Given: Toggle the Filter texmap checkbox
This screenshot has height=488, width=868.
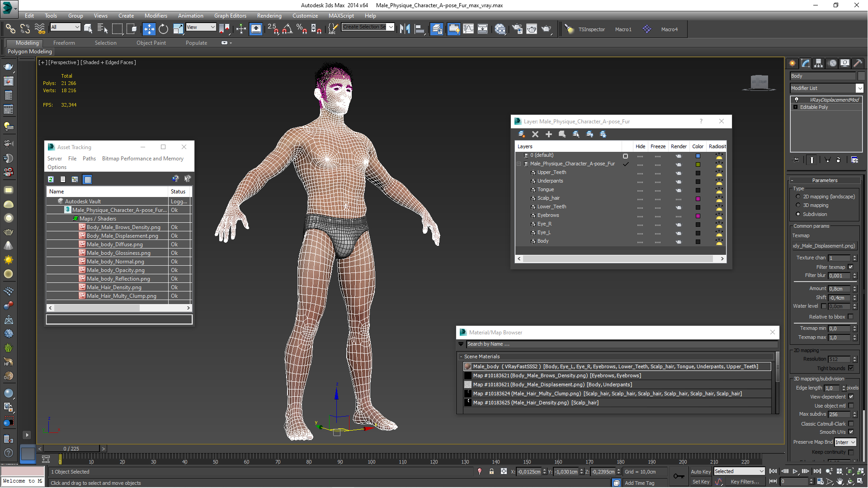Looking at the screenshot, I should tap(851, 267).
